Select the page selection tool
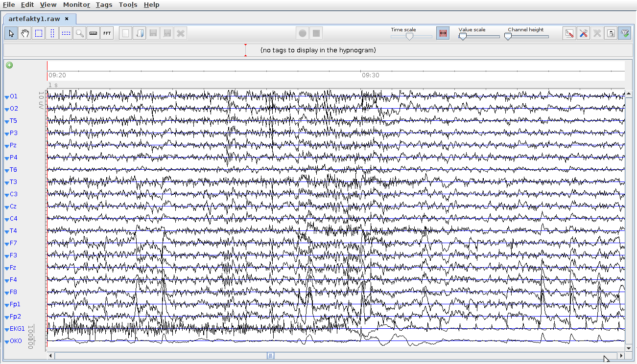This screenshot has height=364, width=637. [39, 33]
